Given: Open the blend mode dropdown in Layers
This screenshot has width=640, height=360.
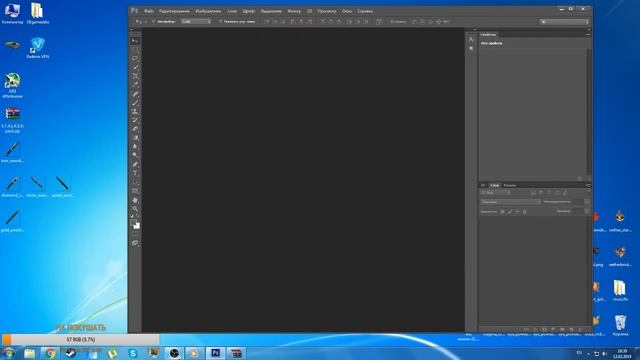Looking at the screenshot, I should point(510,202).
